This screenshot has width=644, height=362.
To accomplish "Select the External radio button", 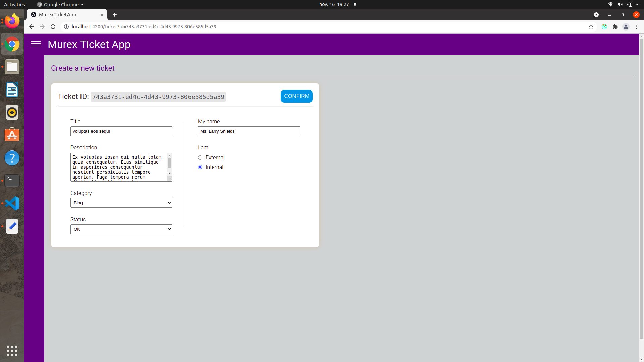I will tap(200, 157).
